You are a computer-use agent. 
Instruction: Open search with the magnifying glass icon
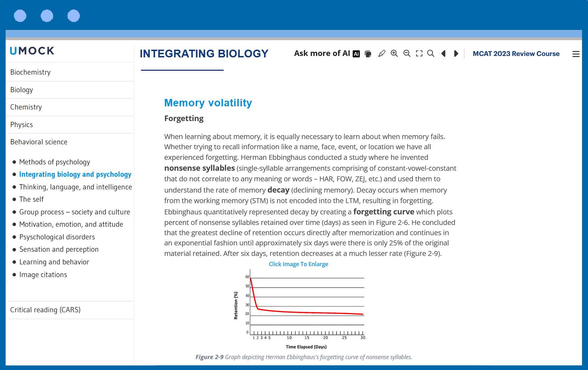coord(431,54)
